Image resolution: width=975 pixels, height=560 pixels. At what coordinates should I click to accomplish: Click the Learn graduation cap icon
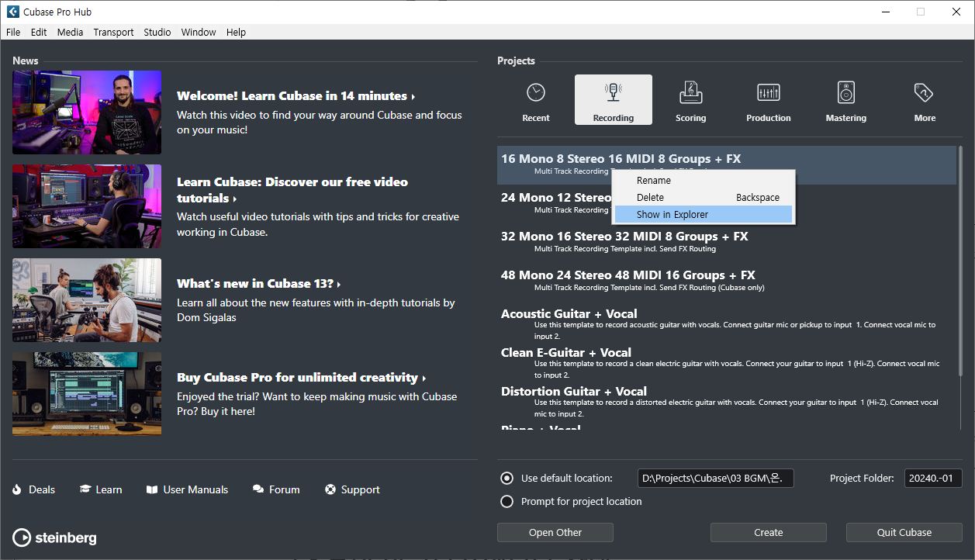[85, 489]
